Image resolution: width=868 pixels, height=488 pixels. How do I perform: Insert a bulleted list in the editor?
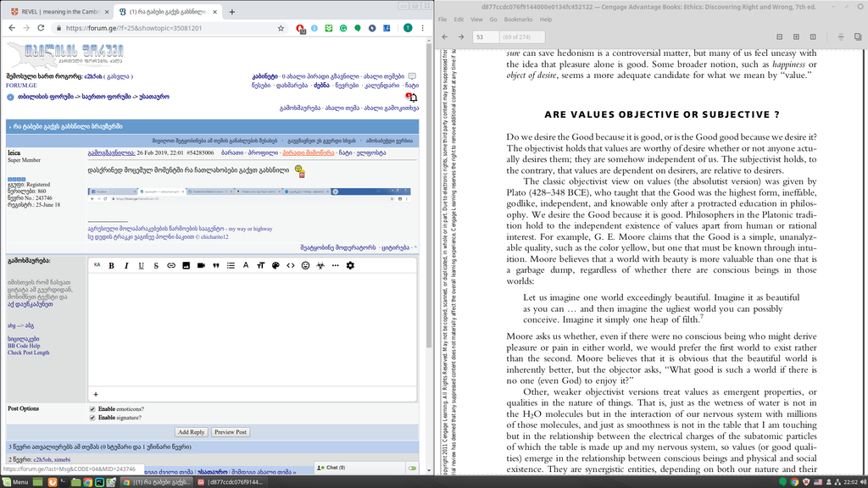point(231,265)
